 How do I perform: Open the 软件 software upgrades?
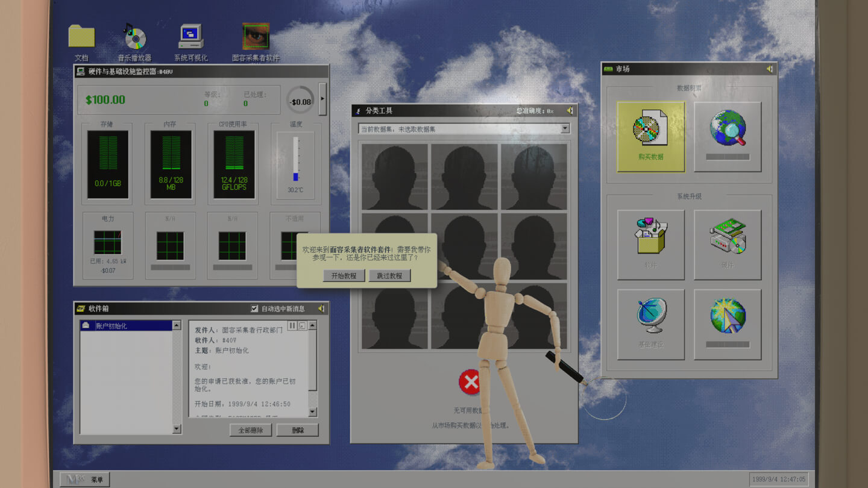650,244
